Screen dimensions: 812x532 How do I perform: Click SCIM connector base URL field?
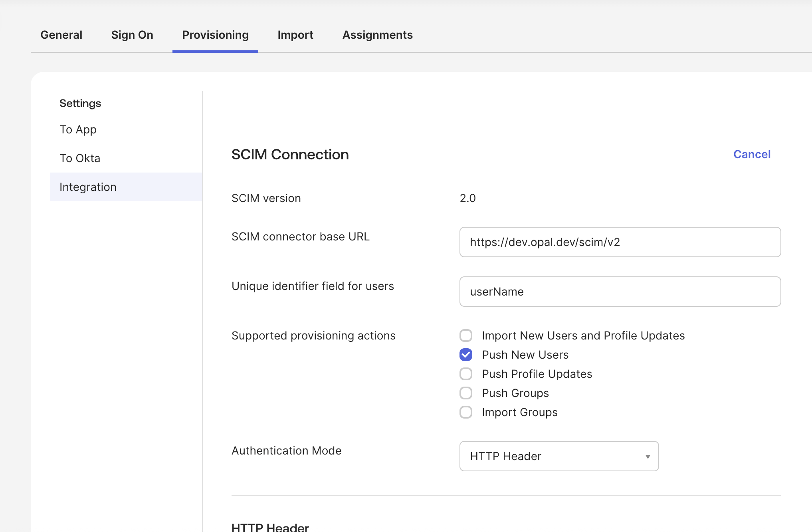pyautogui.click(x=620, y=242)
